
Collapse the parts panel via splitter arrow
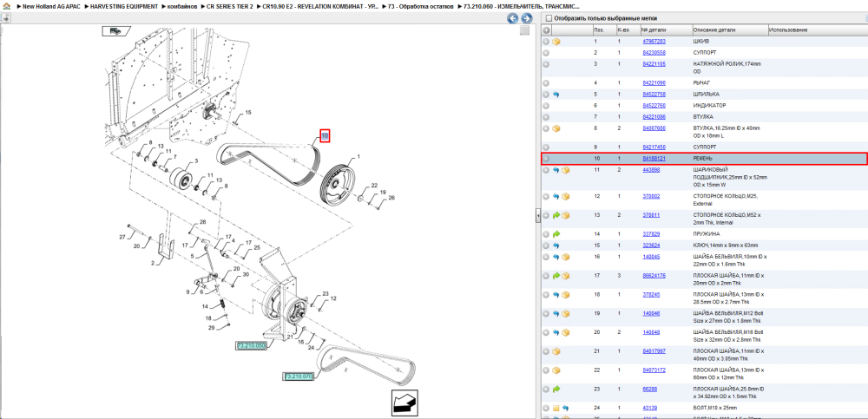pyautogui.click(x=538, y=216)
